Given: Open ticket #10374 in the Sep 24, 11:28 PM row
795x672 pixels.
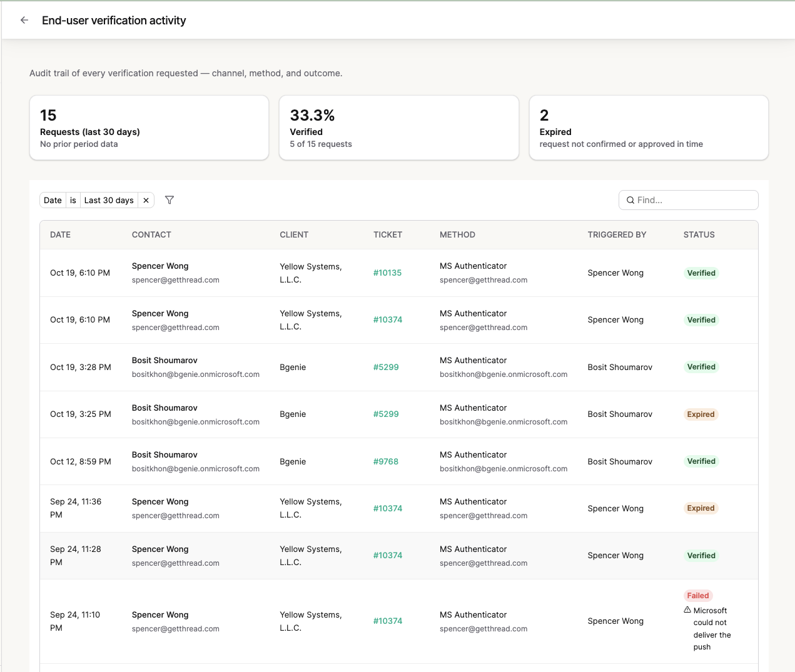Looking at the screenshot, I should coord(388,556).
